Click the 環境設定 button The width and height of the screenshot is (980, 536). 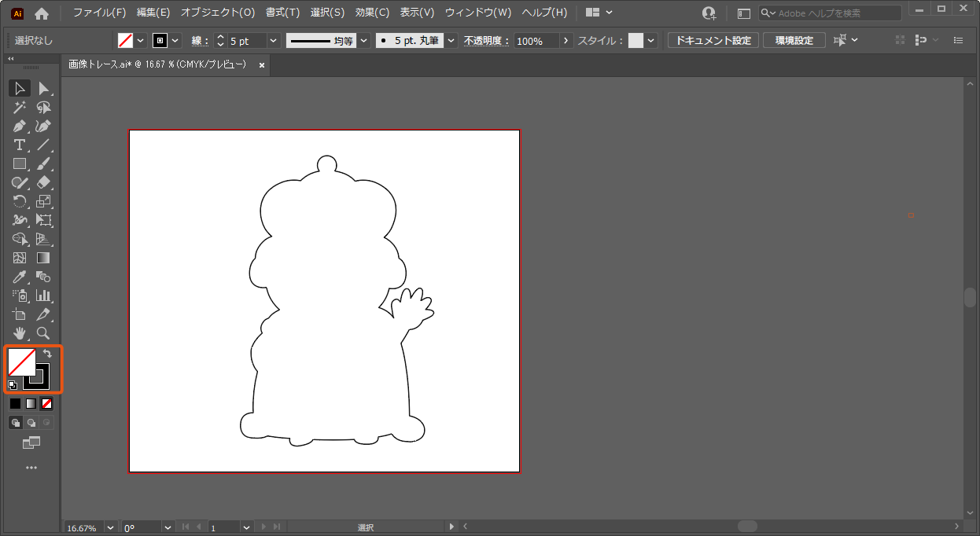[794, 40]
